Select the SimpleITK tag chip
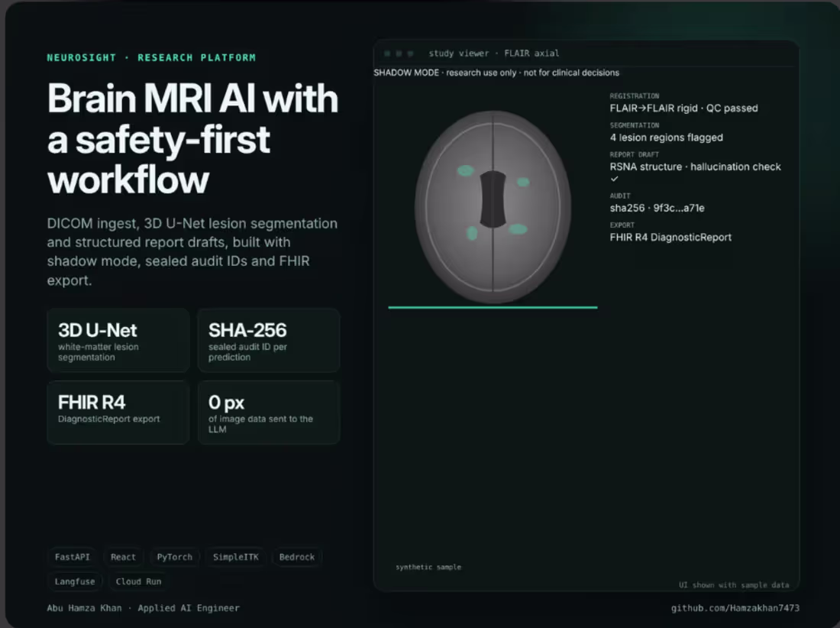 point(236,557)
